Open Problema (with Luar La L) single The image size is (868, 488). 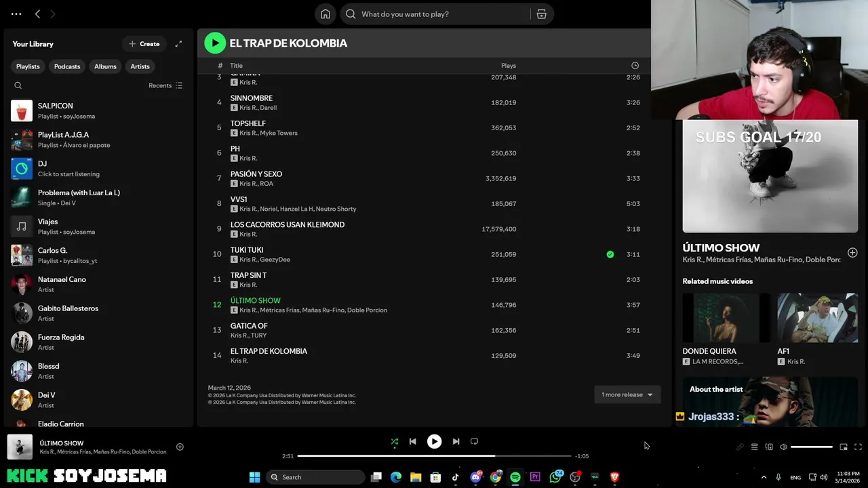coord(98,198)
